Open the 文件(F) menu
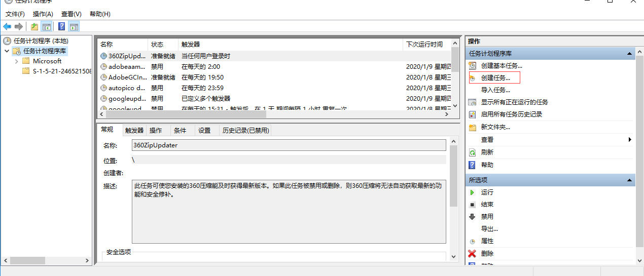Image resolution: width=644 pixels, height=276 pixels. (x=15, y=14)
